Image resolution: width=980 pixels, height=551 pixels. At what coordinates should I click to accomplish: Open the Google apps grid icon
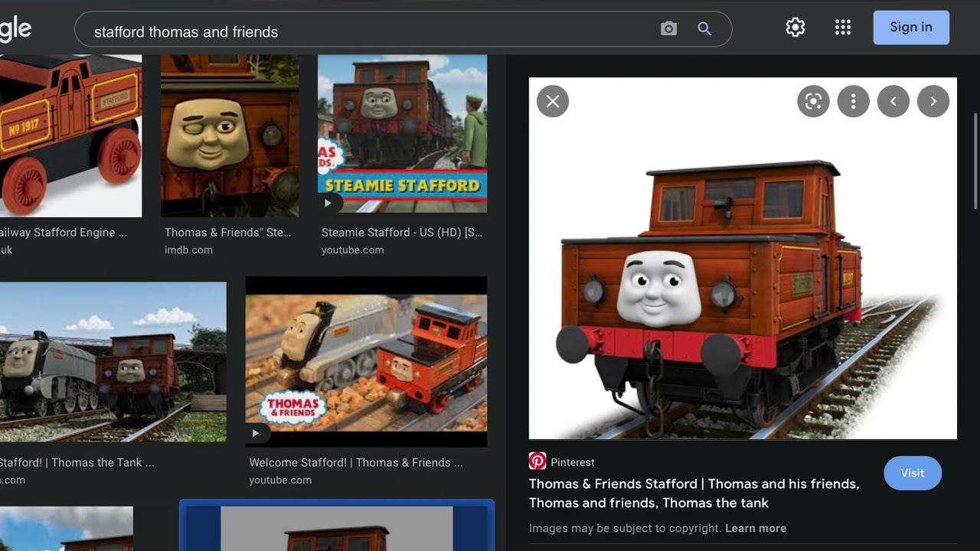click(x=843, y=28)
